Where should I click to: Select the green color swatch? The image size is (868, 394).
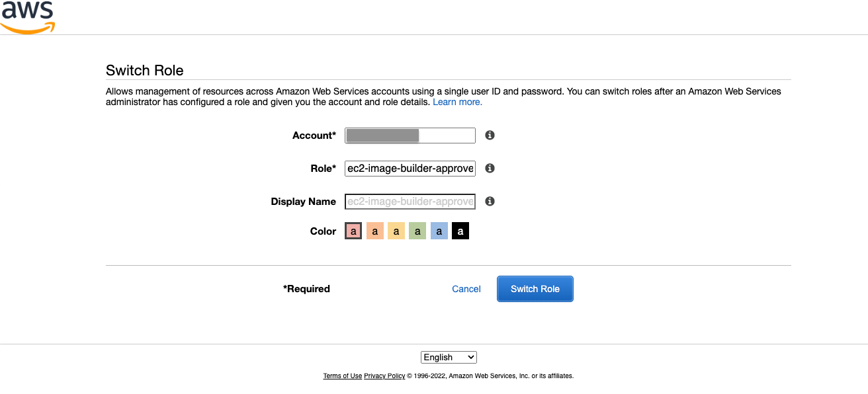tap(417, 231)
